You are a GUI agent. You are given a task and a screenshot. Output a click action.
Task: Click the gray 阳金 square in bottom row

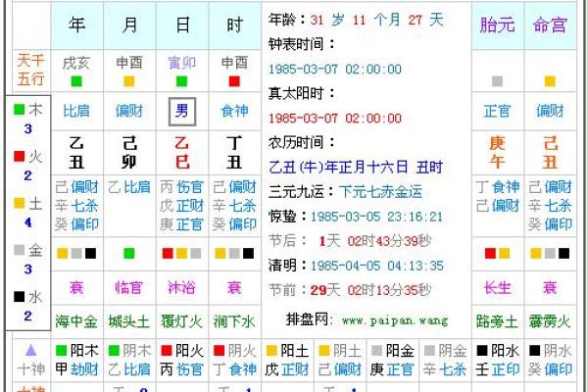377,351
